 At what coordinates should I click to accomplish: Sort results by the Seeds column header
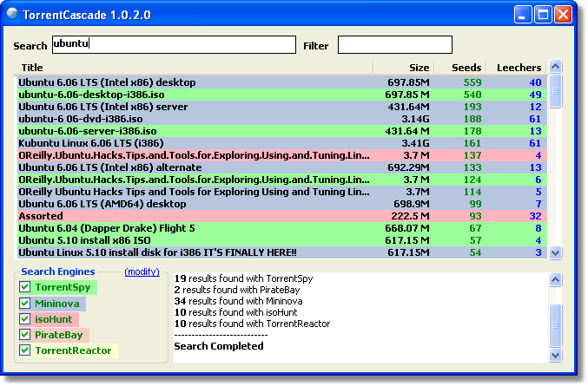[460, 68]
